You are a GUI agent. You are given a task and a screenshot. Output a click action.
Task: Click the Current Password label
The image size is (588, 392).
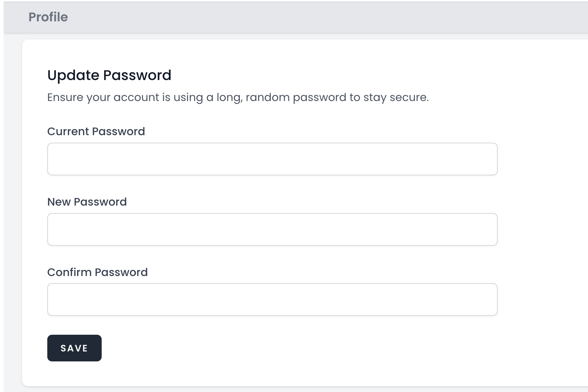pyautogui.click(x=96, y=132)
